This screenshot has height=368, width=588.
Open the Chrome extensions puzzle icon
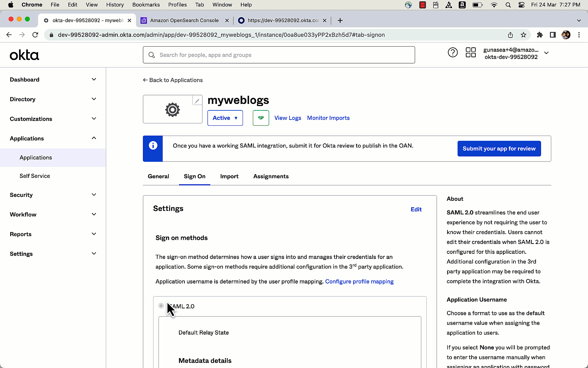[x=540, y=35]
